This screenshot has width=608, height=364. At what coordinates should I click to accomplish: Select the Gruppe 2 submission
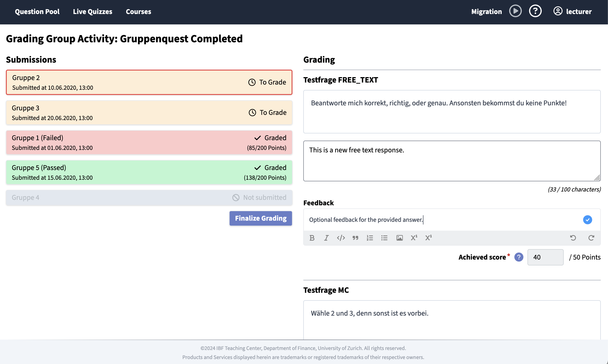[149, 83]
